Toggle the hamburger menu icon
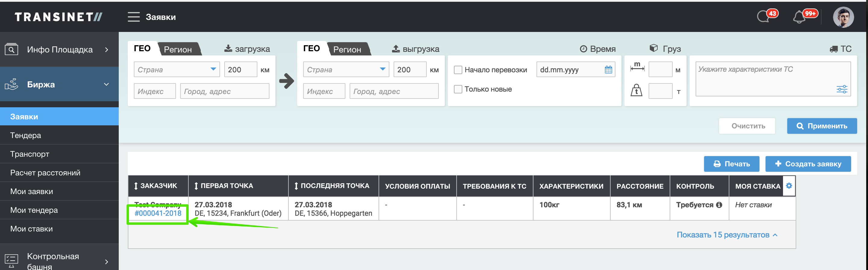The image size is (868, 270). [134, 17]
